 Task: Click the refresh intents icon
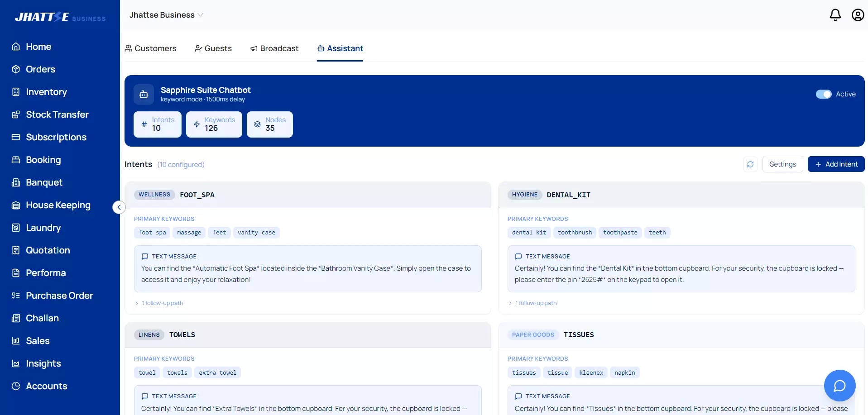click(x=750, y=164)
